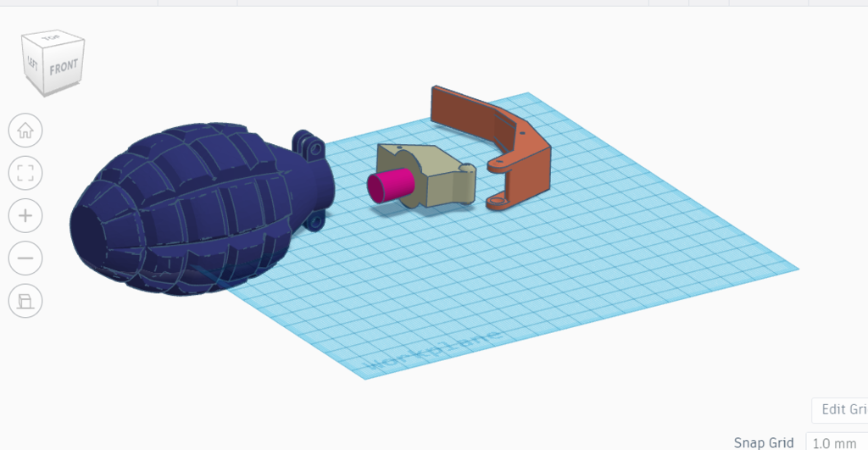Screen dimensions: 868x450
Task: Zoom in with the plus icon
Action: pos(25,216)
